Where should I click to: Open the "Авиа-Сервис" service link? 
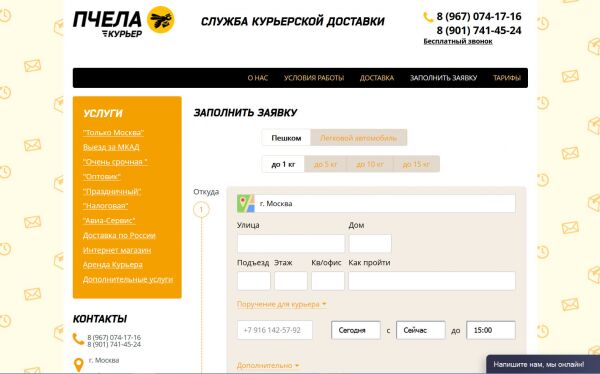(109, 220)
